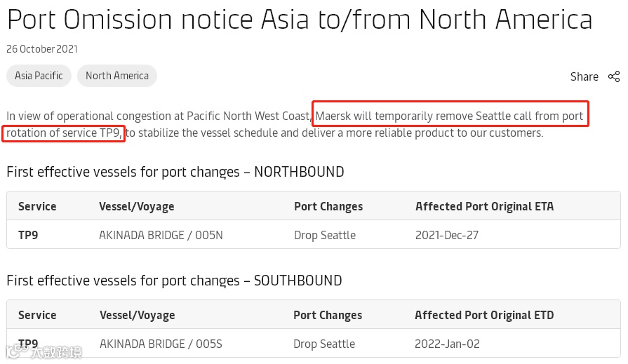Click the 2022-Jan-02 ETD value
Screen dimensions: 628x364
(446, 344)
